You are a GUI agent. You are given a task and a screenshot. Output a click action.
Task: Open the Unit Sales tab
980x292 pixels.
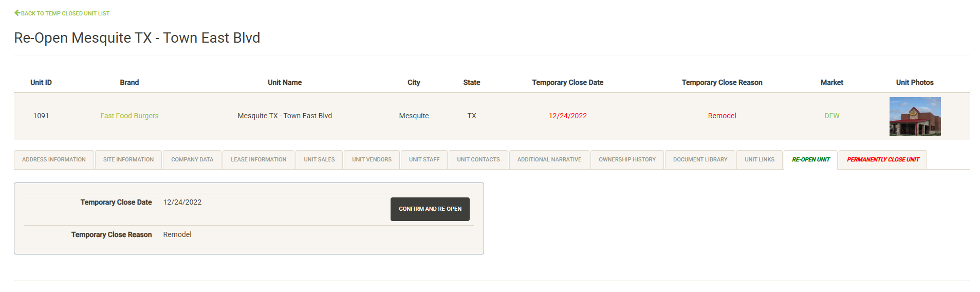click(319, 159)
